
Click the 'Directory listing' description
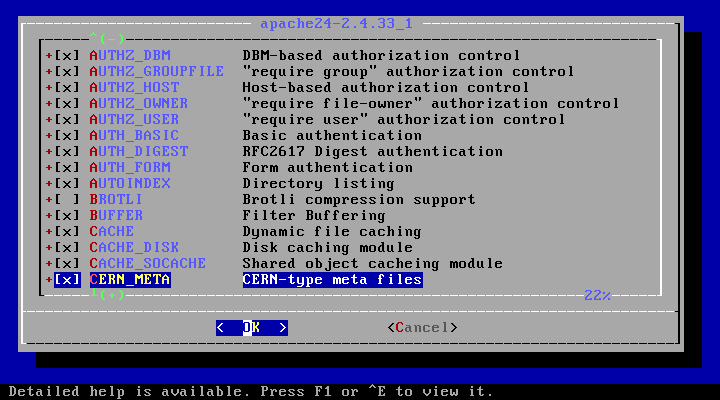pos(318,184)
